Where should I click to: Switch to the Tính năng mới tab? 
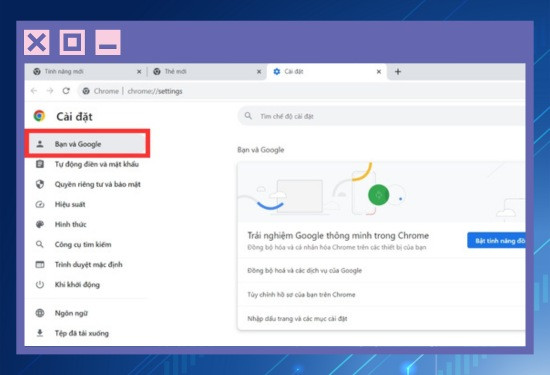pos(85,72)
